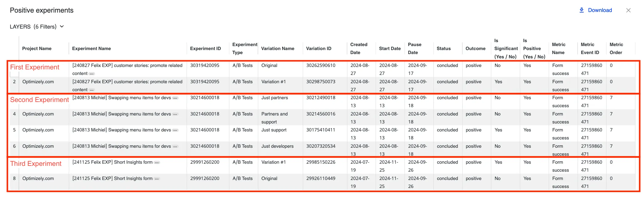
Task: Click Optimizely.com project name in row 5
Action: [x=38, y=130]
